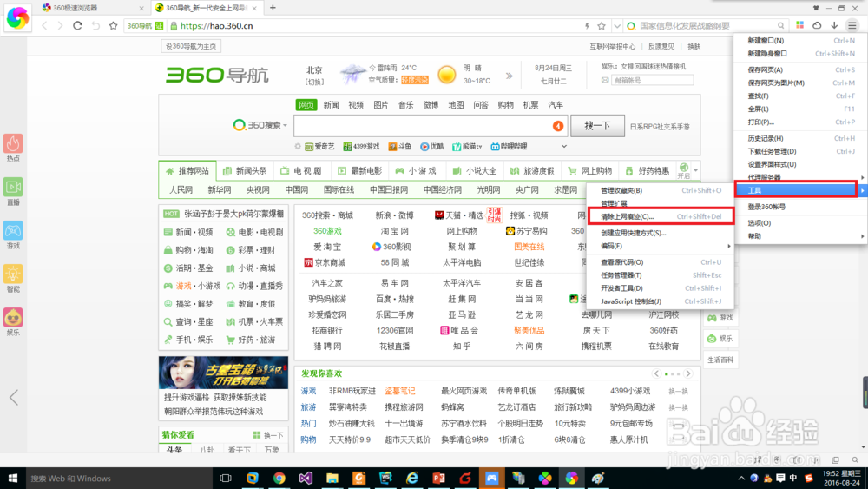
Task: Open the dropdown arrow beside the 开启 toggle
Action: pos(695,170)
